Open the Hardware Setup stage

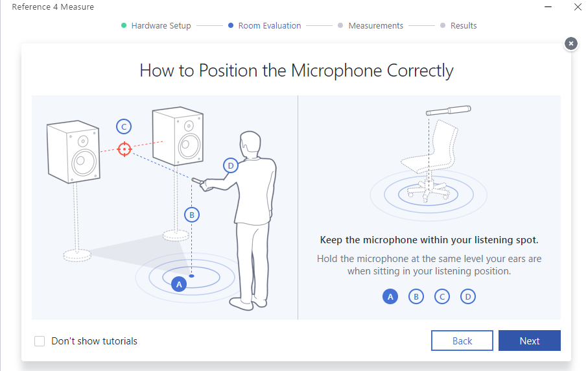point(156,25)
